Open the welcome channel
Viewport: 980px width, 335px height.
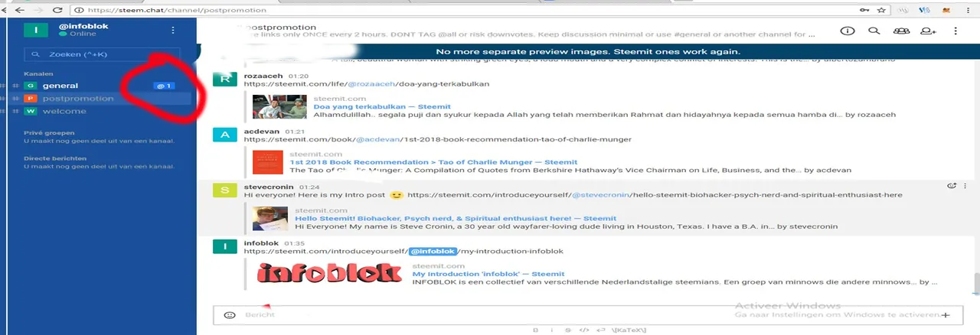point(64,112)
